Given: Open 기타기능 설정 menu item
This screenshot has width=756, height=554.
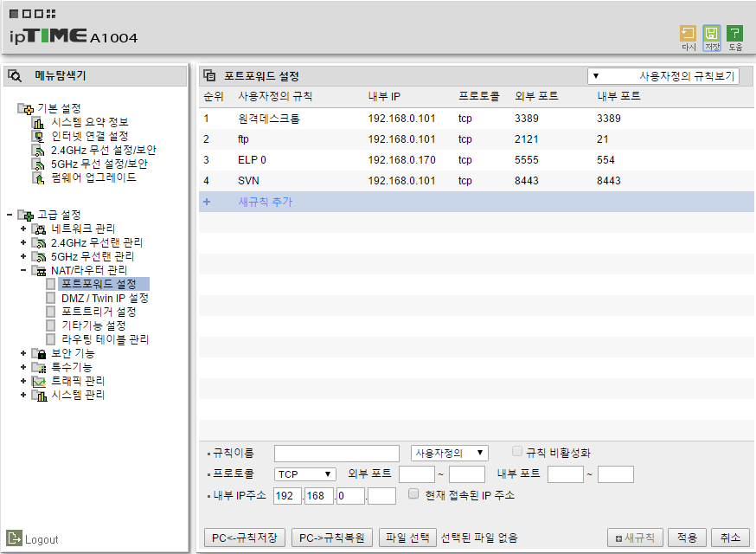Looking at the screenshot, I should pyautogui.click(x=93, y=325).
